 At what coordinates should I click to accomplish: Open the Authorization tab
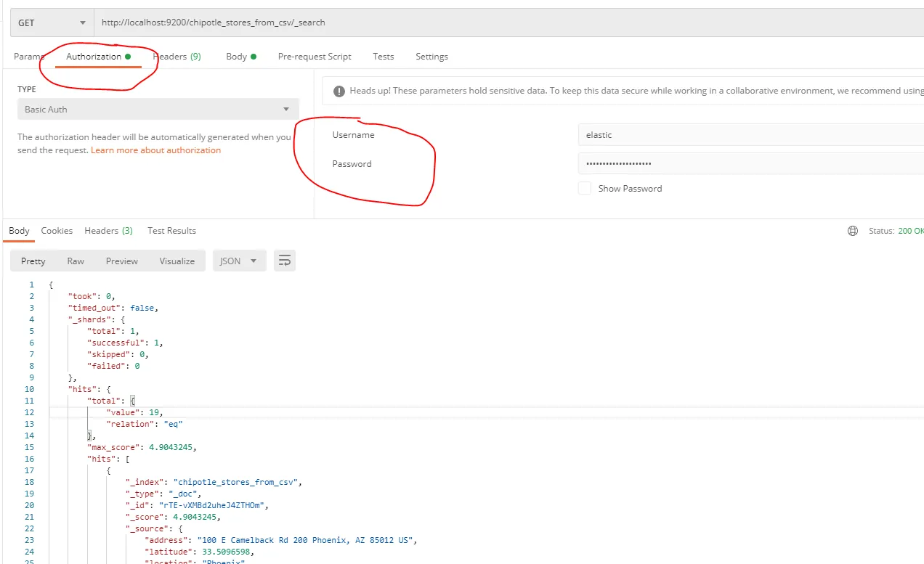pyautogui.click(x=98, y=57)
